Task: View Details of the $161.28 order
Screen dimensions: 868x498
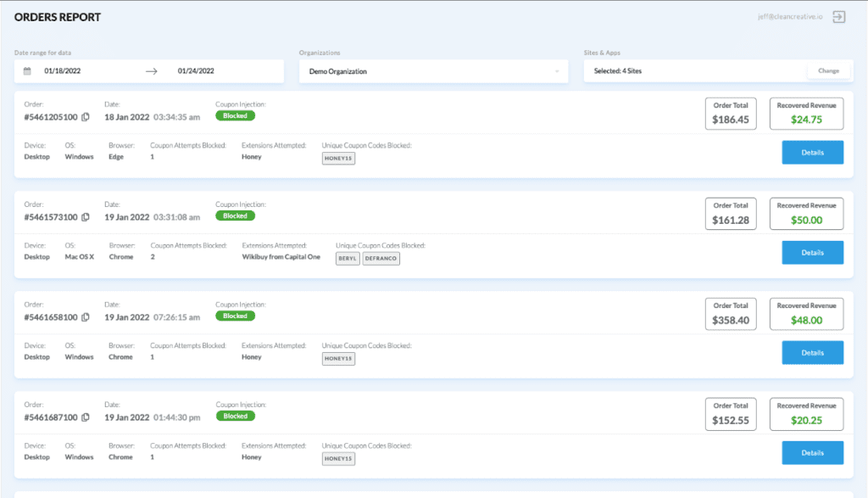Action: (x=812, y=253)
